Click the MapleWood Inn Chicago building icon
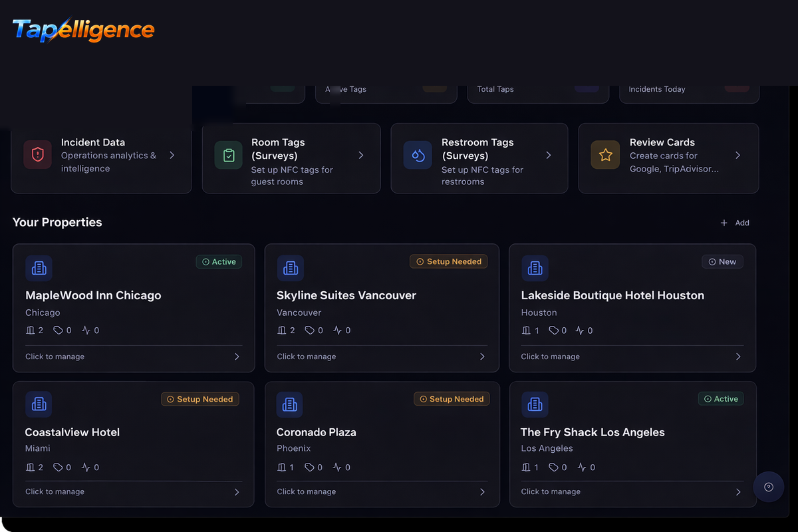Screen dimensions: 798x532 tap(39, 268)
